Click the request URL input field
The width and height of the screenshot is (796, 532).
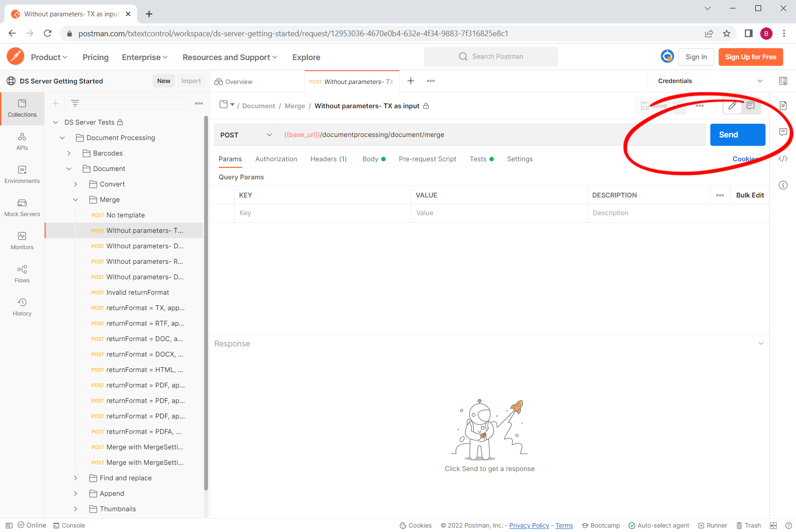click(x=492, y=135)
